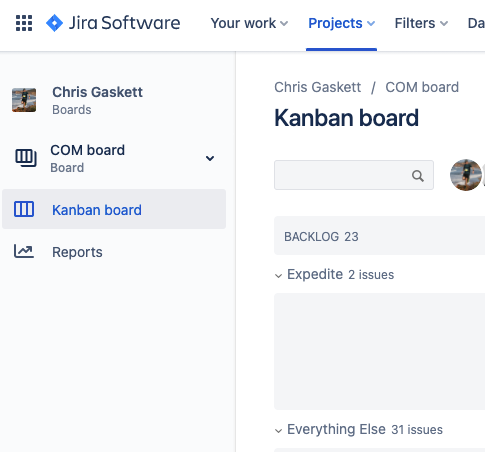Click the Filters dropdown arrow
The width and height of the screenshot is (485, 452).
[x=444, y=24]
